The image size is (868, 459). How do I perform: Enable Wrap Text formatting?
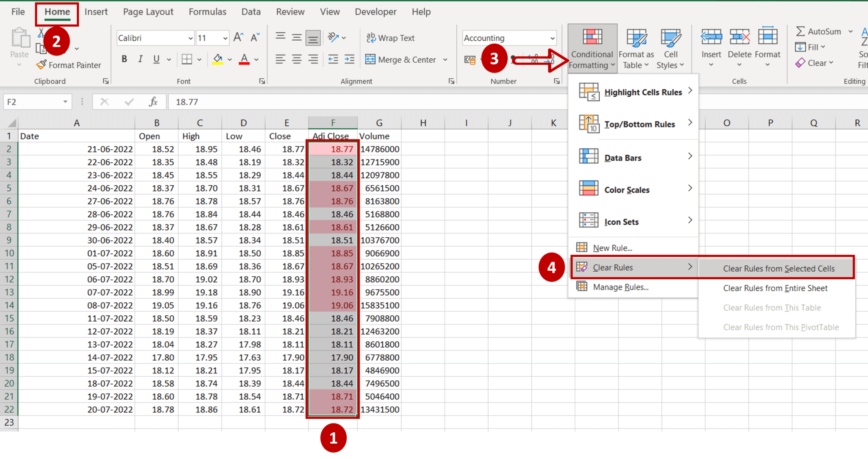coord(390,38)
